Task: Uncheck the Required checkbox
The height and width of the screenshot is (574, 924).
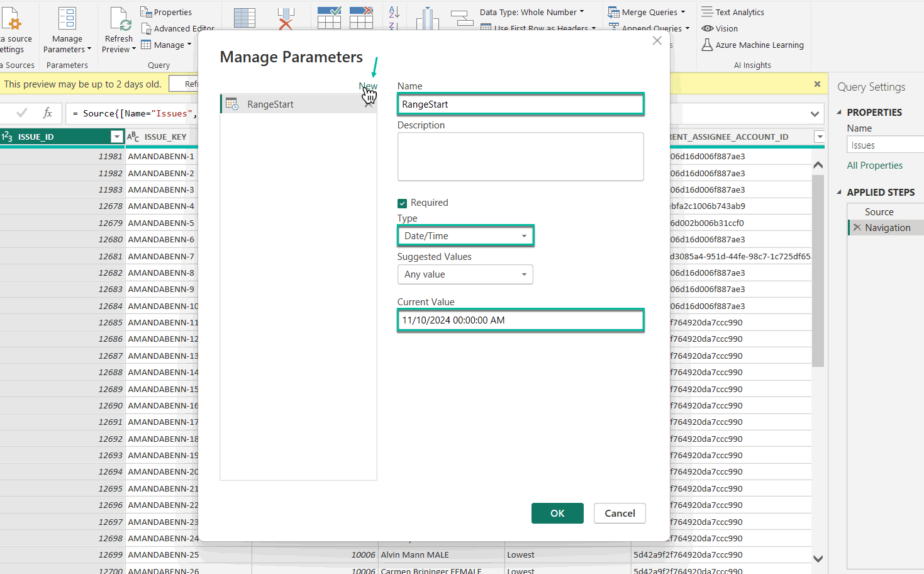Action: 403,203
